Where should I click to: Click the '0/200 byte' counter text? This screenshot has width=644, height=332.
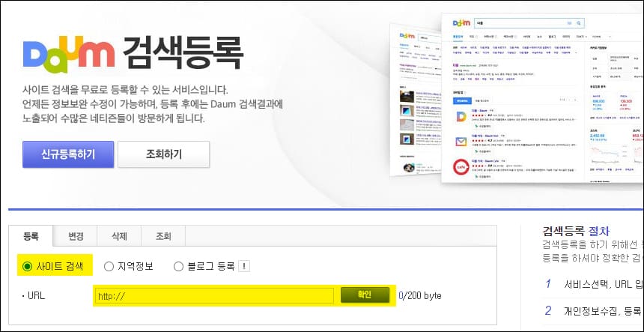pos(420,295)
